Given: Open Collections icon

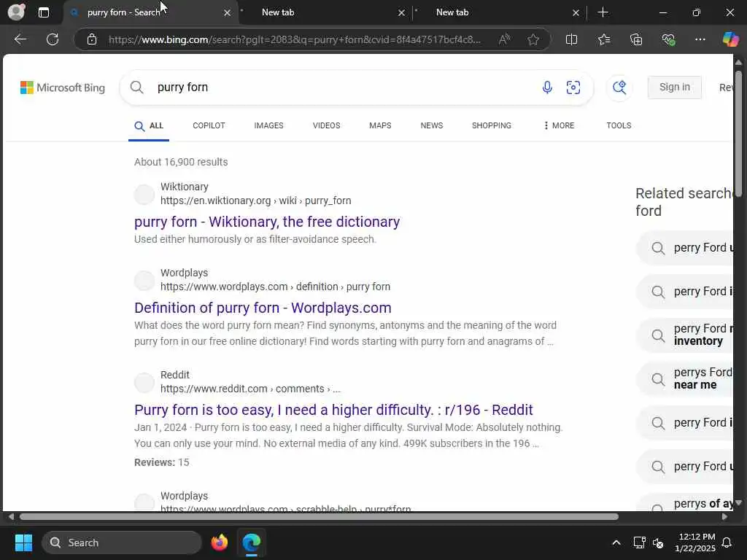Looking at the screenshot, I should coord(636,39).
